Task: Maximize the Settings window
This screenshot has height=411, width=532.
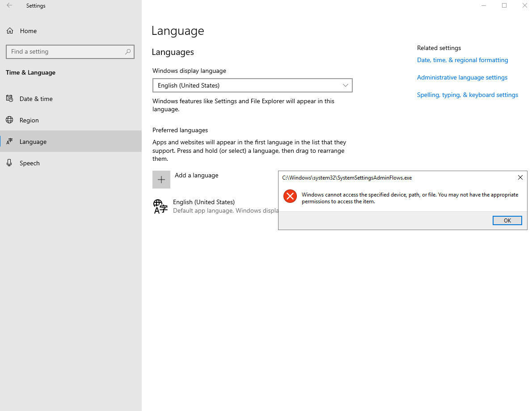Action: [x=504, y=5]
